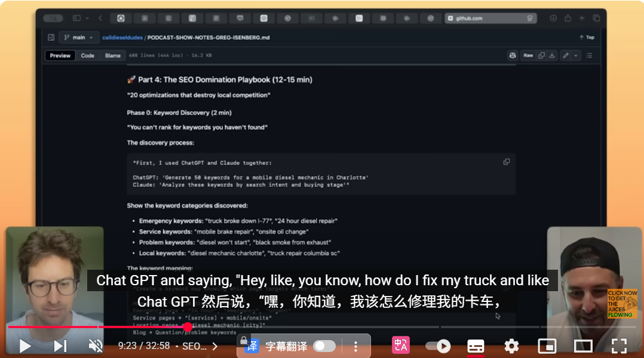Switch to the Blame tab
The width and height of the screenshot is (644, 358).
tap(112, 55)
